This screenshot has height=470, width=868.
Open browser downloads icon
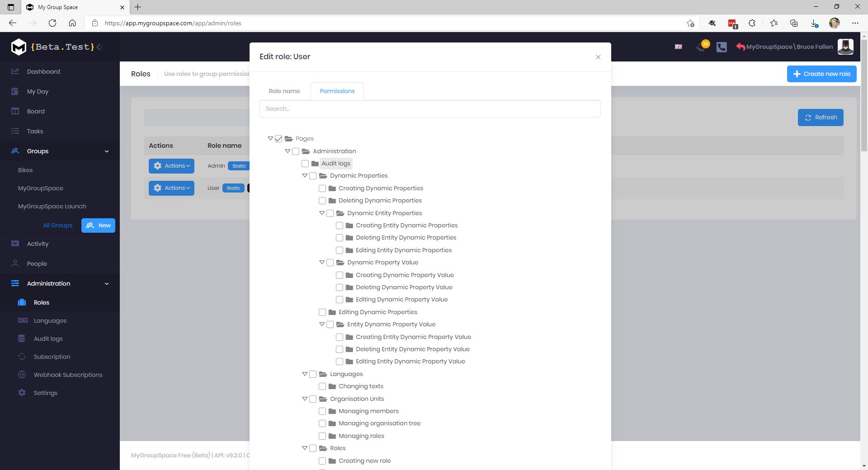point(814,23)
